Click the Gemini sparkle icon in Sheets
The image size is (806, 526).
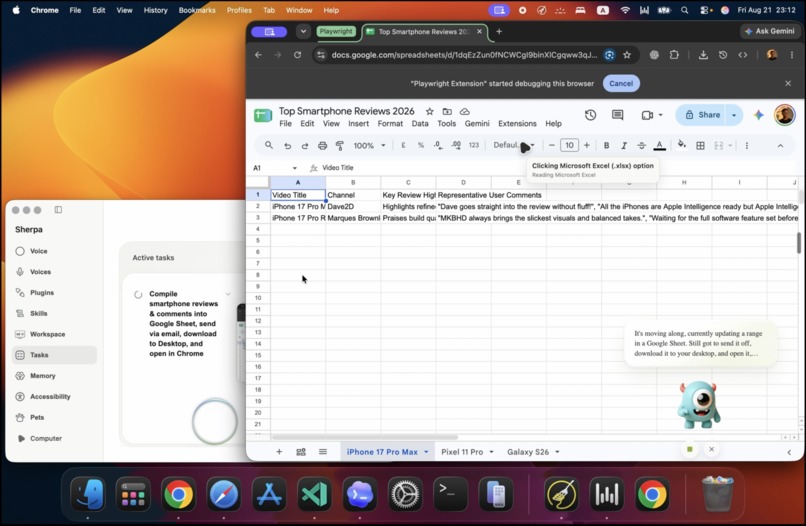coord(759,115)
